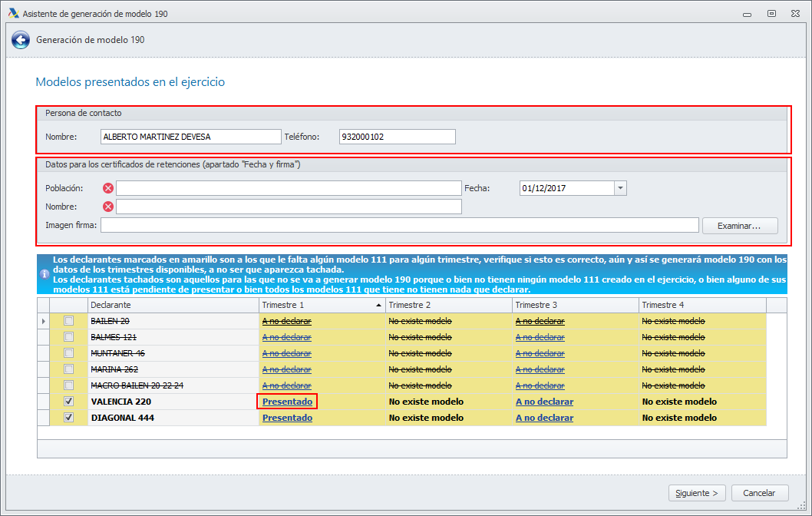Click the Nombre field error icon

107,207
